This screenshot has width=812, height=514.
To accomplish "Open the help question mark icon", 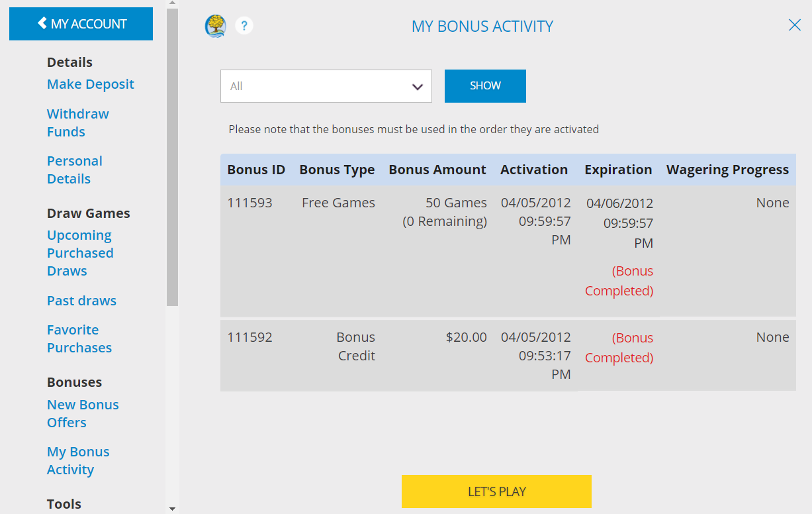I will (x=244, y=25).
